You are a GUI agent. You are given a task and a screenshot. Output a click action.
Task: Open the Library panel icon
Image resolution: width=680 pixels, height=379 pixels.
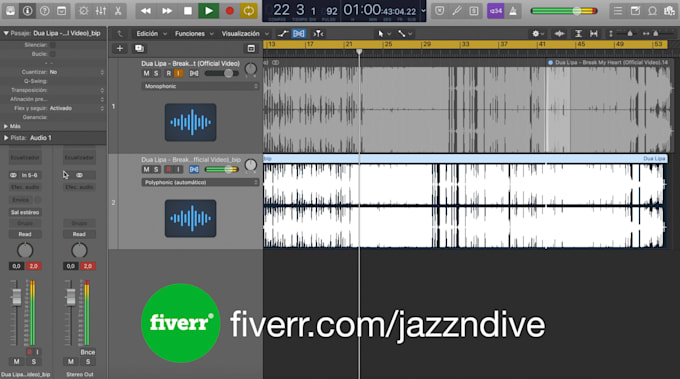(x=10, y=11)
